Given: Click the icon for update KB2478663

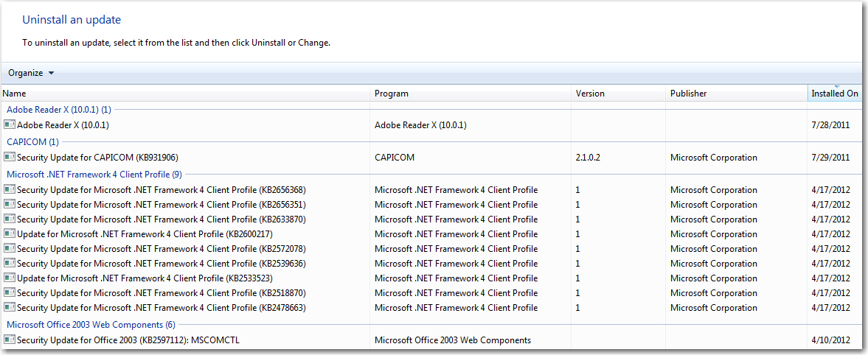Looking at the screenshot, I should [x=10, y=307].
